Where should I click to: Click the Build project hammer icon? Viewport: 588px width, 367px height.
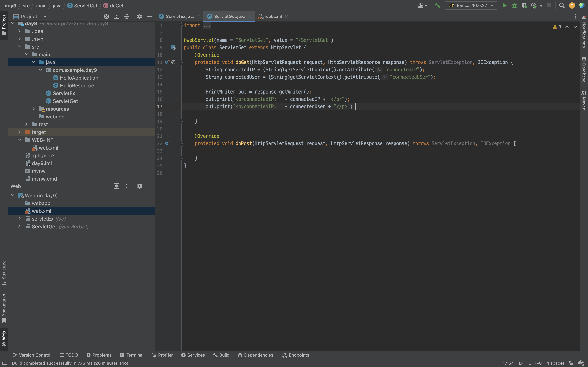click(x=437, y=6)
